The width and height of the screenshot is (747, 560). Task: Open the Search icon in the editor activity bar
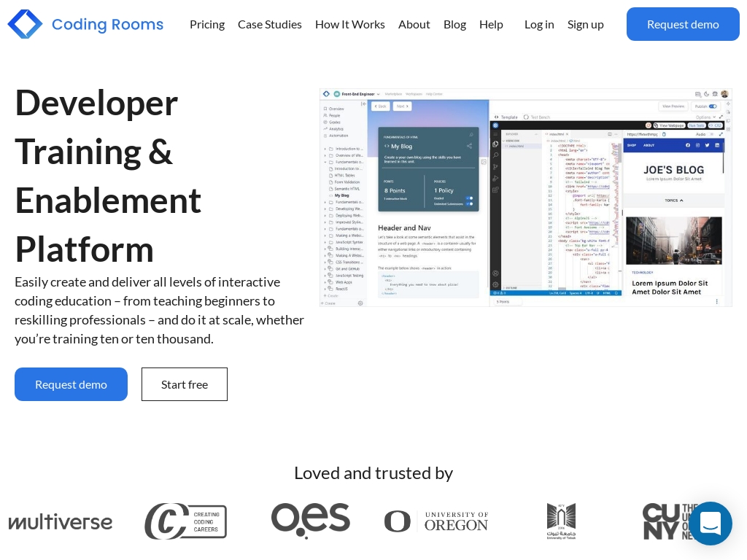[495, 155]
